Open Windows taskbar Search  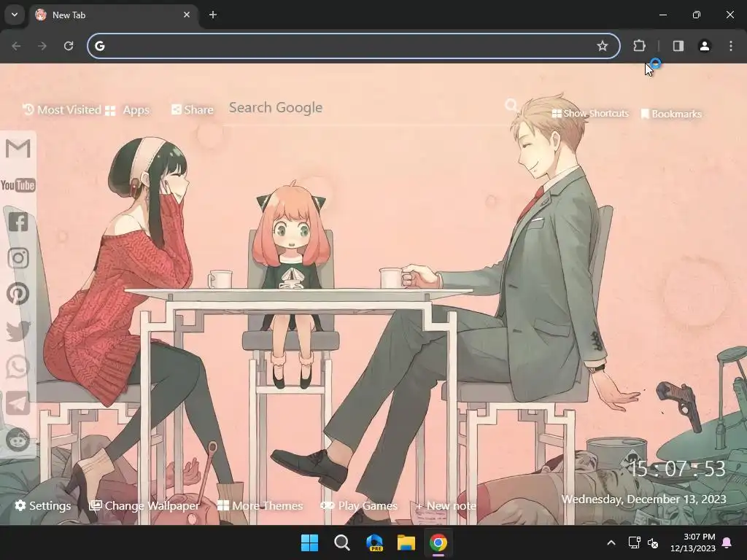[x=341, y=542]
